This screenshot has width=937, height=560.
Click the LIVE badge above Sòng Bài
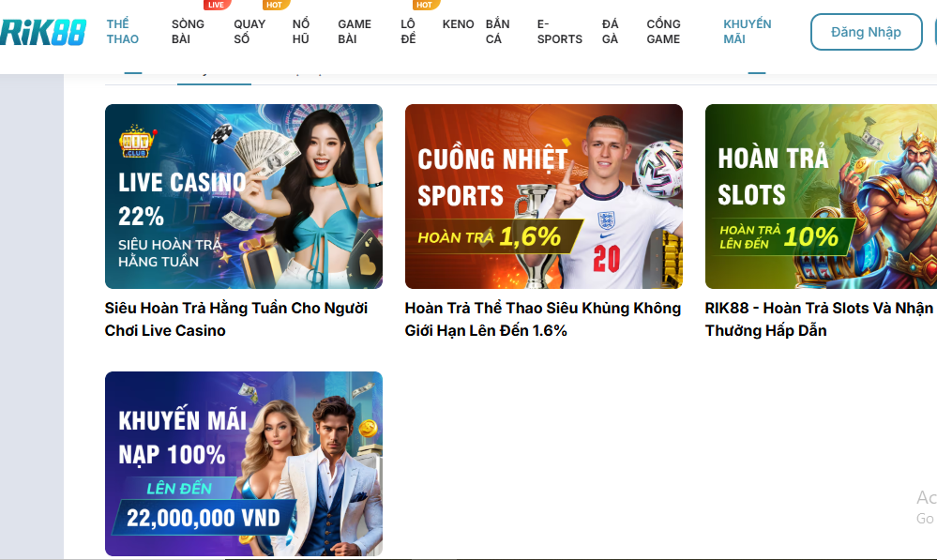coord(217,5)
